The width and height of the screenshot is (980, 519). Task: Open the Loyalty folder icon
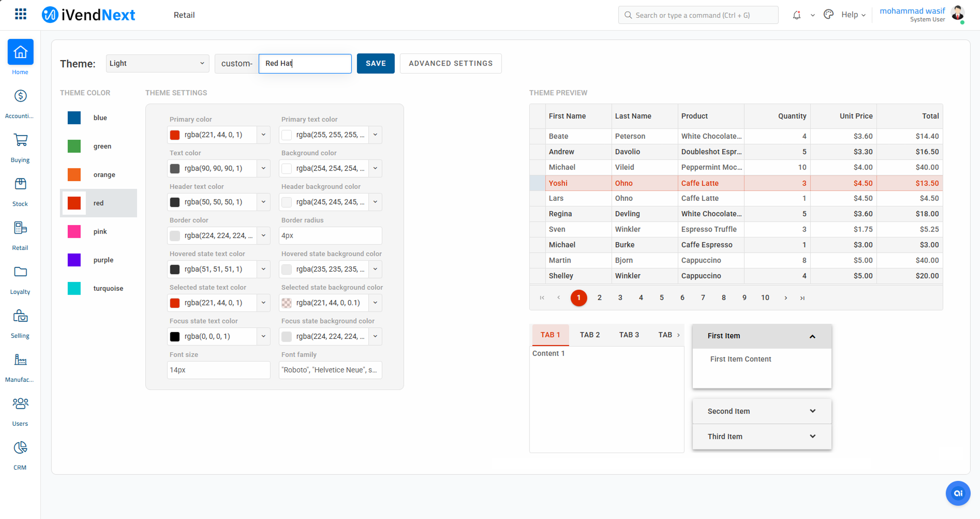(20, 272)
